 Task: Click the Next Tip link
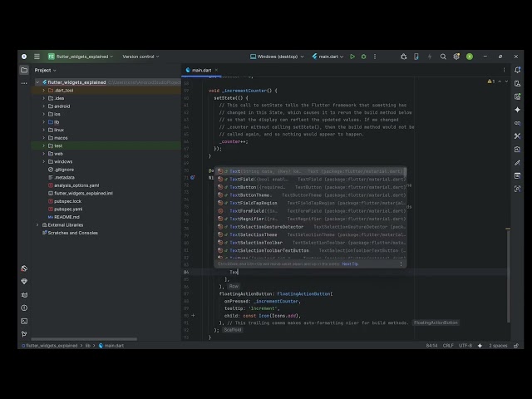coord(350,264)
